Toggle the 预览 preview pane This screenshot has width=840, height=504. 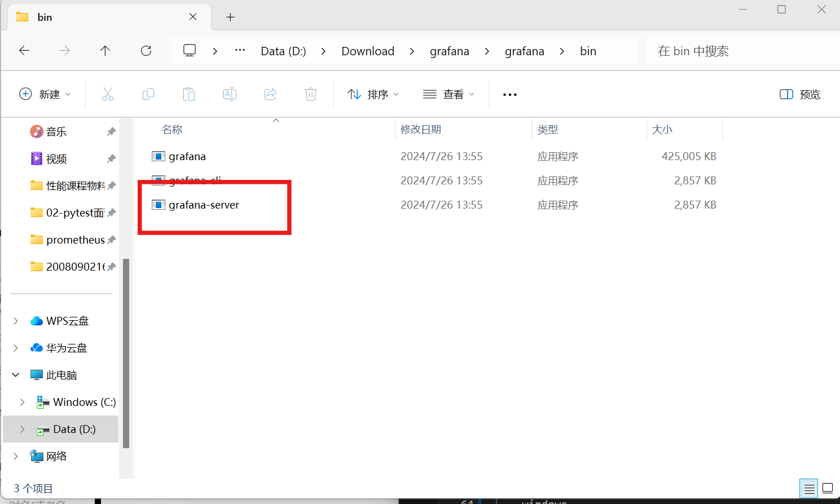(800, 94)
